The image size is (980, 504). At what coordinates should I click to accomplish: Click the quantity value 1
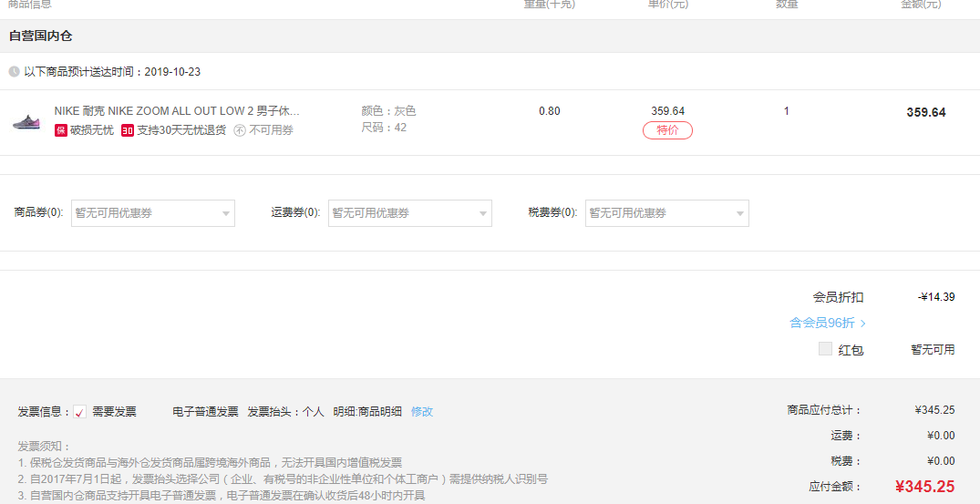pos(786,111)
